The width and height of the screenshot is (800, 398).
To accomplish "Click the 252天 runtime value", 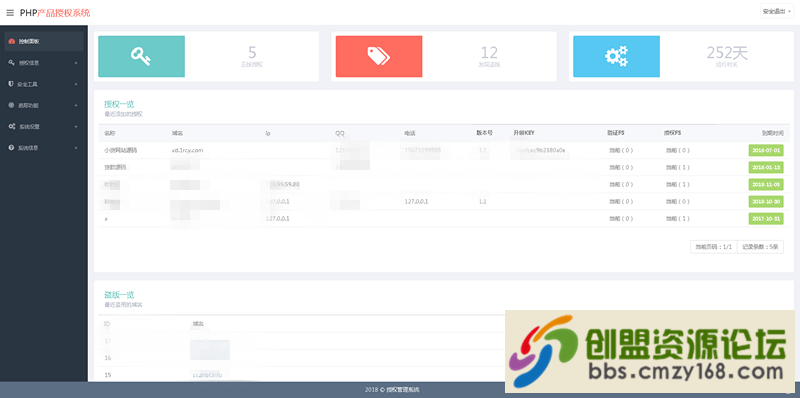I will 727,52.
